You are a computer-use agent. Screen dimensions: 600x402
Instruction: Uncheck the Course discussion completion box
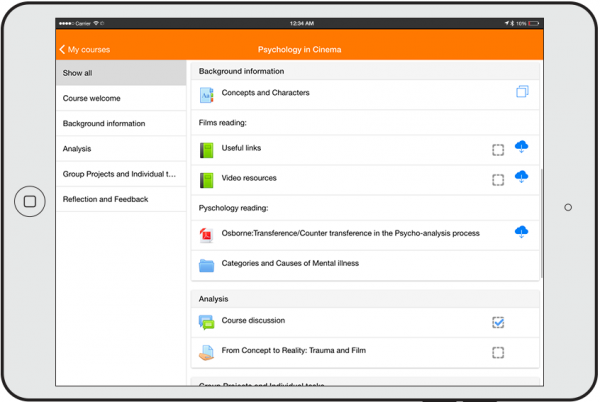coord(498,322)
